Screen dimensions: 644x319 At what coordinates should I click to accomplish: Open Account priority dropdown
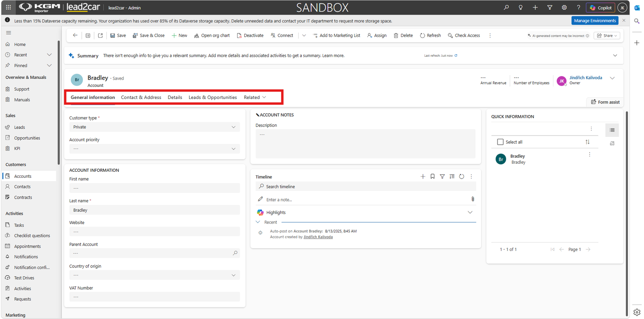pos(155,149)
